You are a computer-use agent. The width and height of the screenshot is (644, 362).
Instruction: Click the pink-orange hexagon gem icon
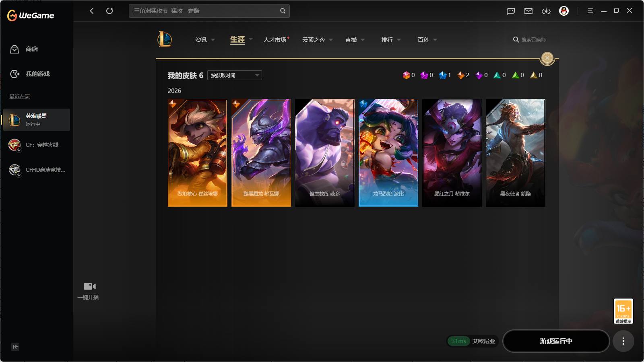[x=406, y=75]
